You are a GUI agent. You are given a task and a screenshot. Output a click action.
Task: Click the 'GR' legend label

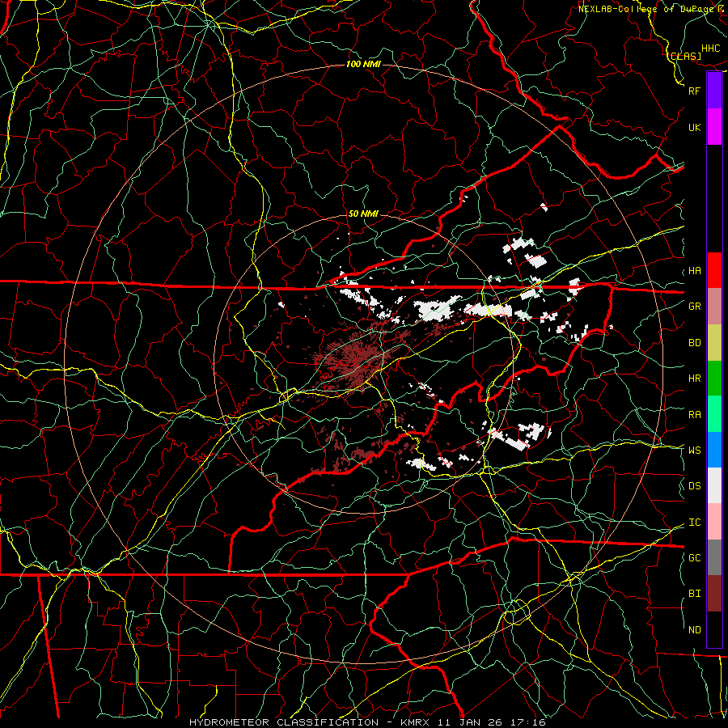(694, 307)
